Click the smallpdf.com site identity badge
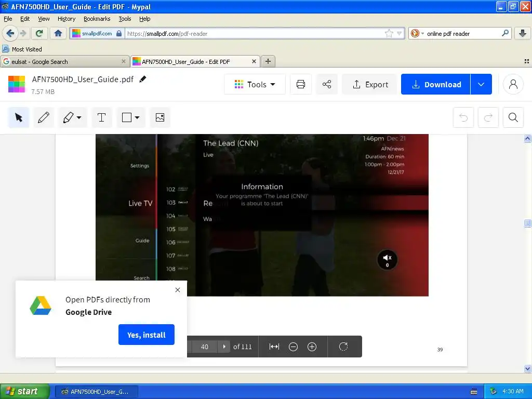 [97, 33]
